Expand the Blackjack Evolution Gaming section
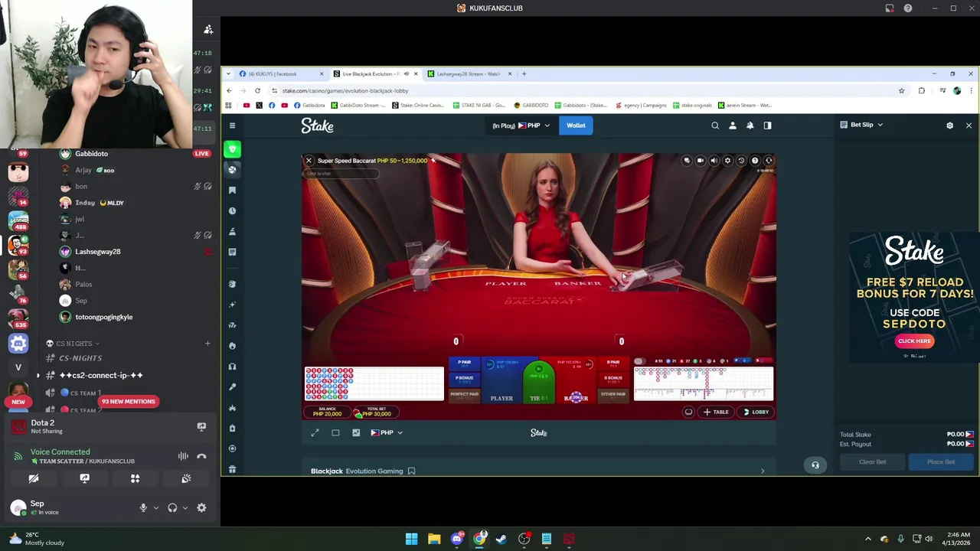 (x=763, y=471)
